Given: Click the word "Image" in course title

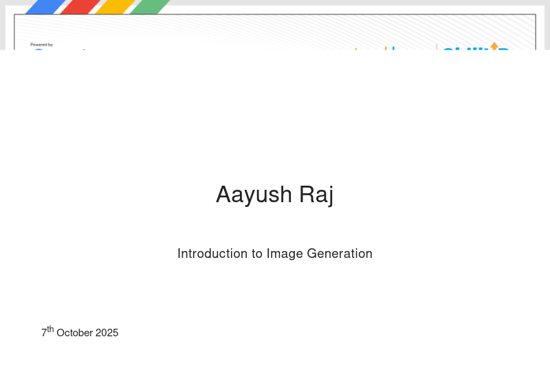Looking at the screenshot, I should (x=285, y=254).
